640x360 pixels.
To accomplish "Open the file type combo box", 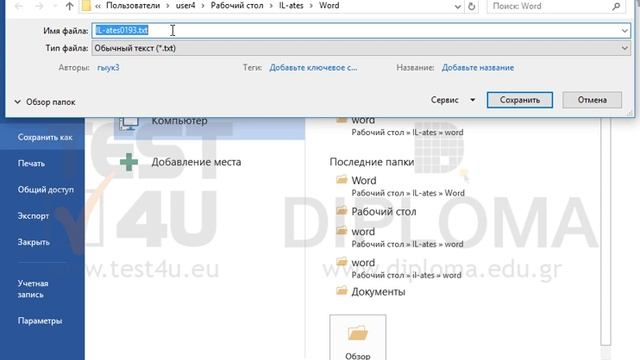I will 361,48.
